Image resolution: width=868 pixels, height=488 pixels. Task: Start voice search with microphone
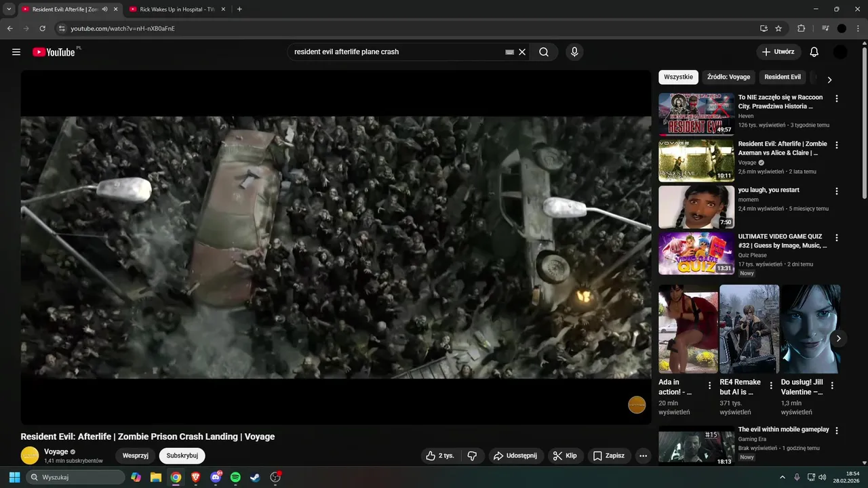point(574,52)
